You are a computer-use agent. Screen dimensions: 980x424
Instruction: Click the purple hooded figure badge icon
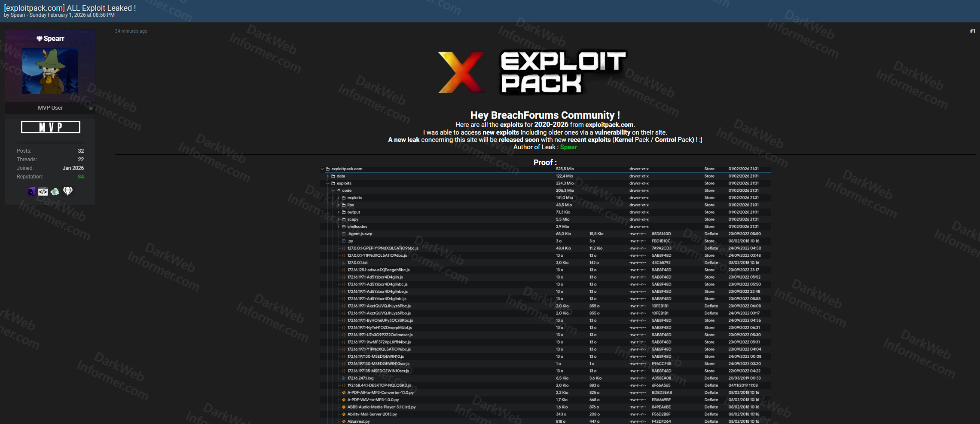(x=31, y=192)
